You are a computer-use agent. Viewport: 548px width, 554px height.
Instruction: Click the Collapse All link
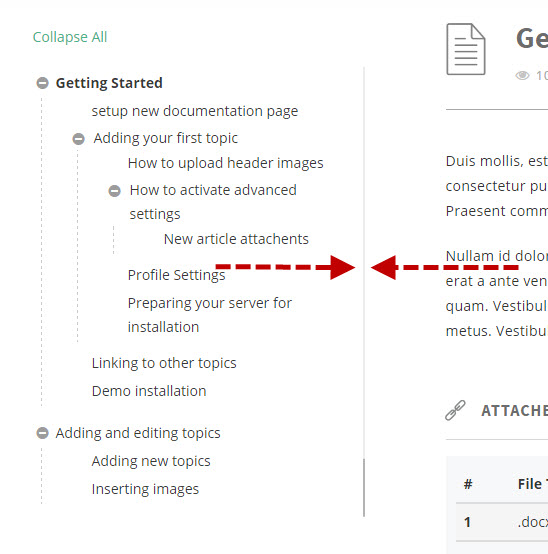[70, 37]
